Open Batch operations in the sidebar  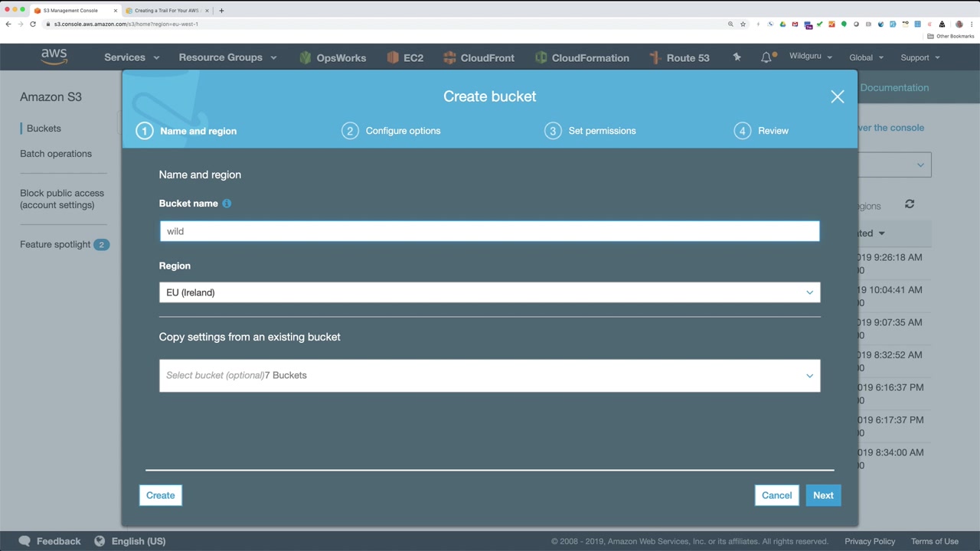click(56, 154)
